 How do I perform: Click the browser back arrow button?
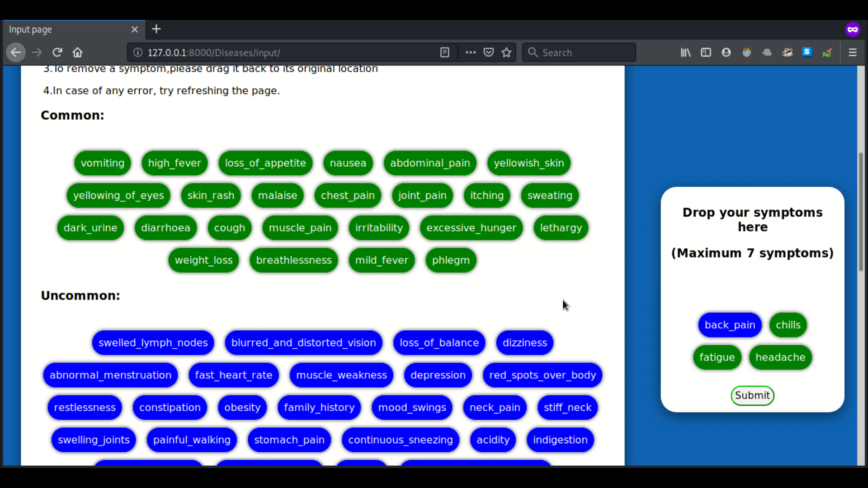pos(16,52)
